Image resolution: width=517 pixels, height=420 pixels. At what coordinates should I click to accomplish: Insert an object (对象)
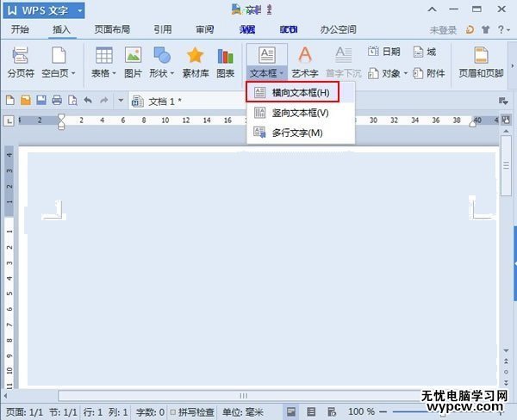384,73
